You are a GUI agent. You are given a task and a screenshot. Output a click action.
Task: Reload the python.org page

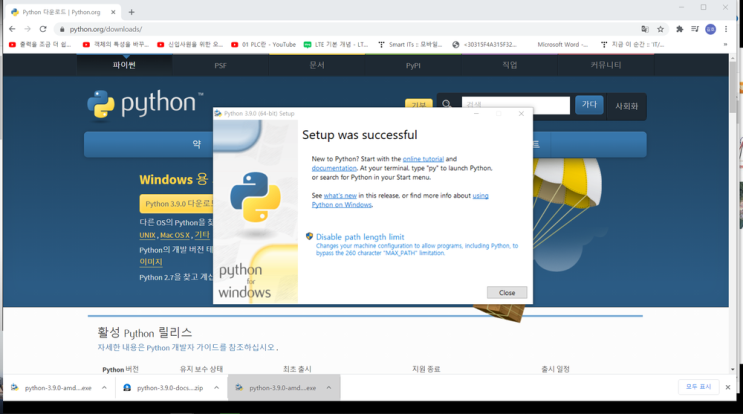[x=43, y=29]
